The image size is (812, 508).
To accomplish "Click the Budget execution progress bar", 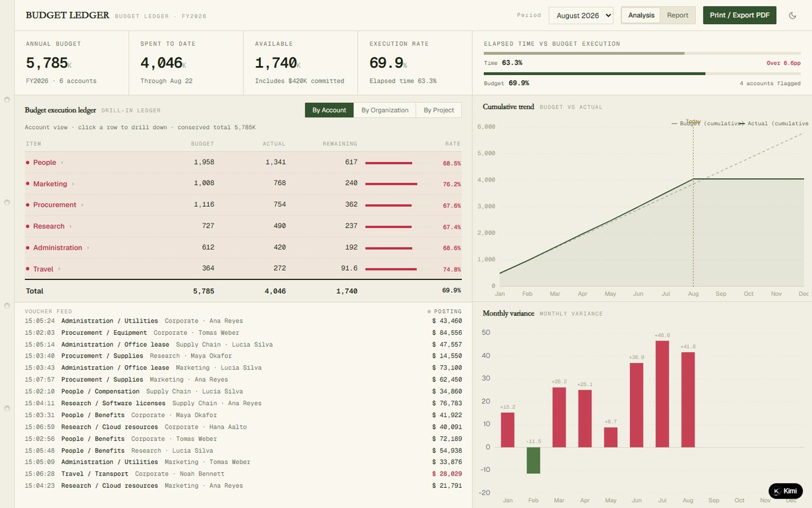I will point(642,74).
